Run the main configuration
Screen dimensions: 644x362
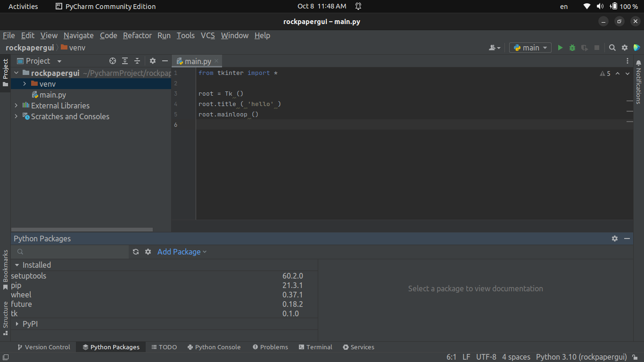[x=560, y=48]
